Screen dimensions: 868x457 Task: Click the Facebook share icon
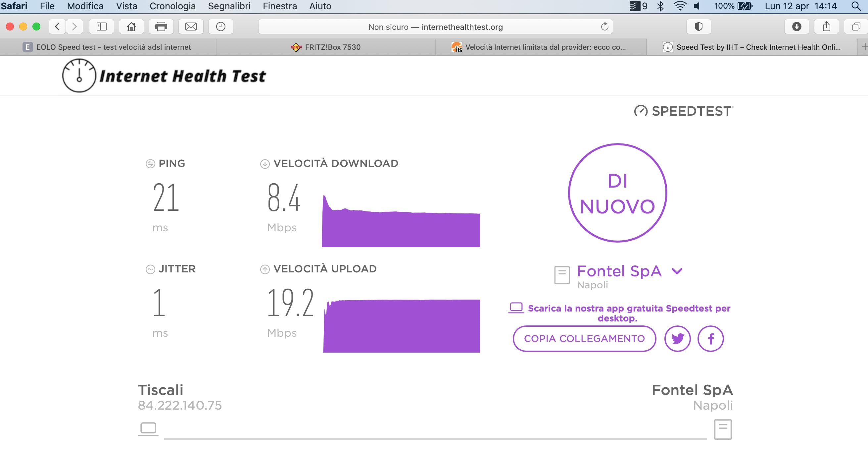click(710, 338)
